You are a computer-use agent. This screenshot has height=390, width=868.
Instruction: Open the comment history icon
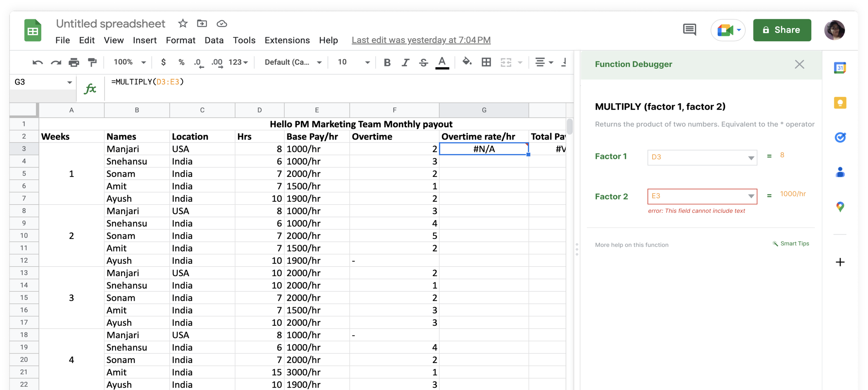point(690,30)
